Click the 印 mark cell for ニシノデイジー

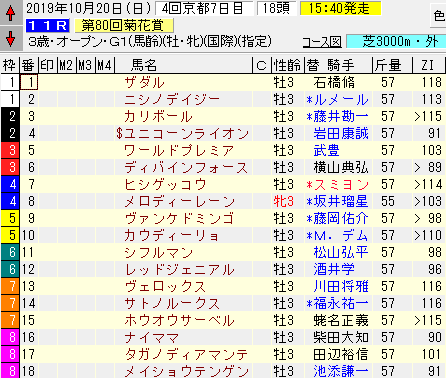coord(48,99)
